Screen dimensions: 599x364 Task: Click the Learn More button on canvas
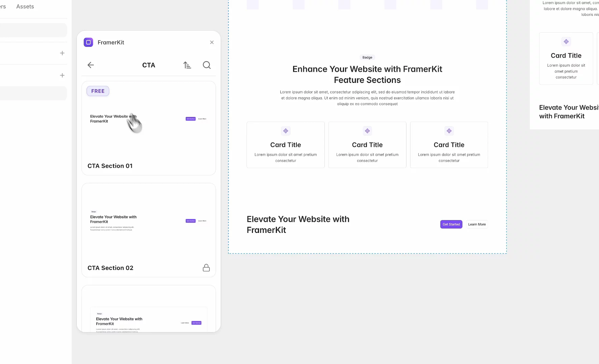tap(477, 224)
